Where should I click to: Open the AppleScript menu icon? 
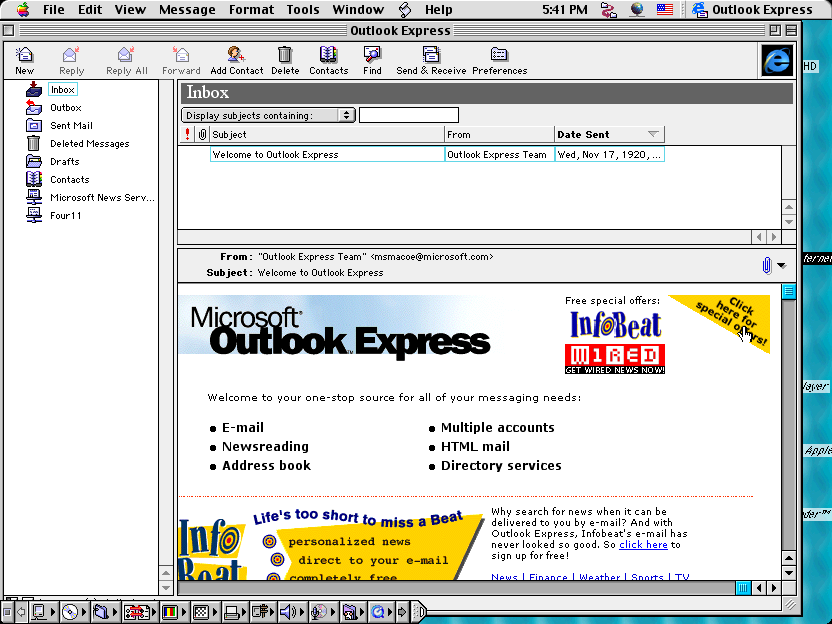[x=405, y=10]
